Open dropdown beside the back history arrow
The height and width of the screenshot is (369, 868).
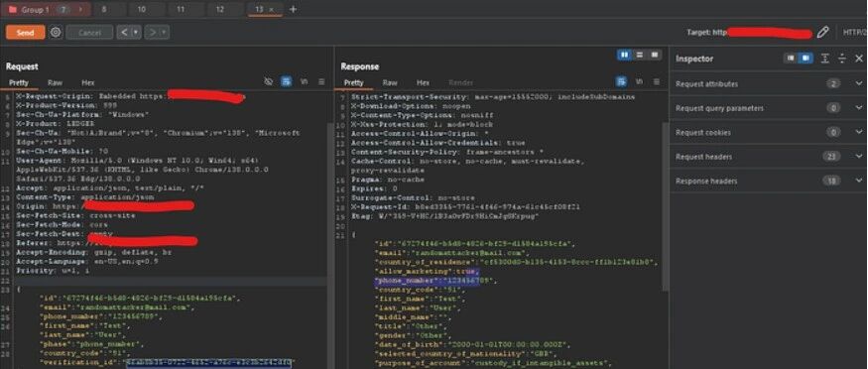point(136,32)
